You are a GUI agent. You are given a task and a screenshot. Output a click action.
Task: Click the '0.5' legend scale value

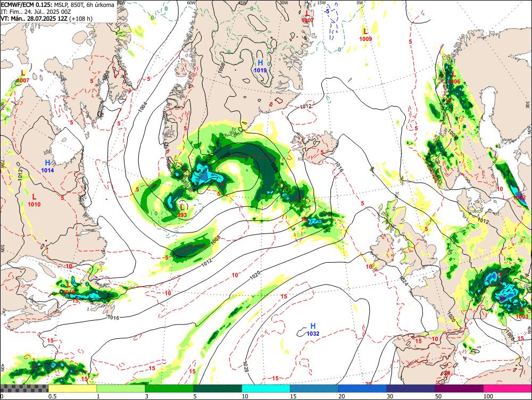[52, 396]
